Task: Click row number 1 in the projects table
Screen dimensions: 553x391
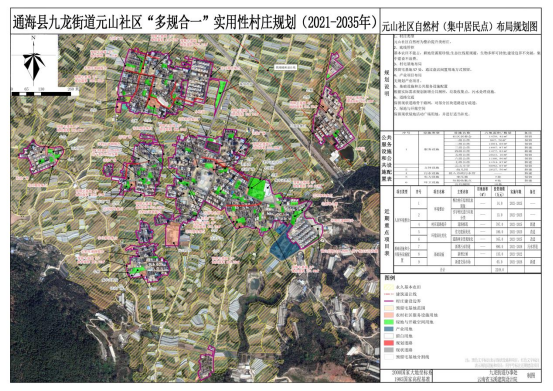Action: point(419,203)
